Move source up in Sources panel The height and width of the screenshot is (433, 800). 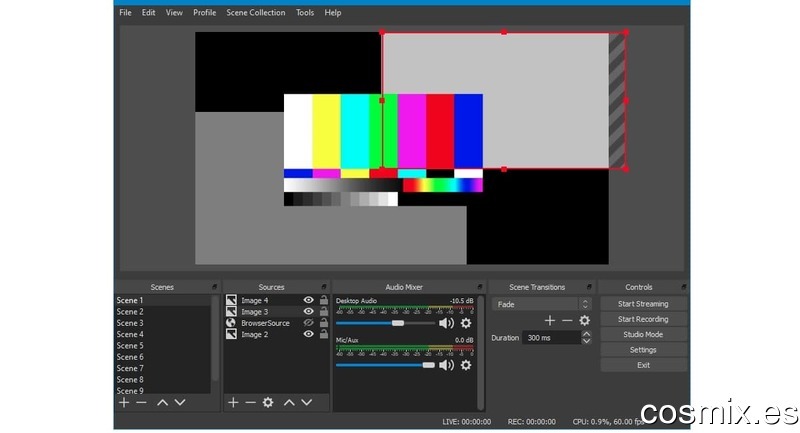pyautogui.click(x=289, y=402)
